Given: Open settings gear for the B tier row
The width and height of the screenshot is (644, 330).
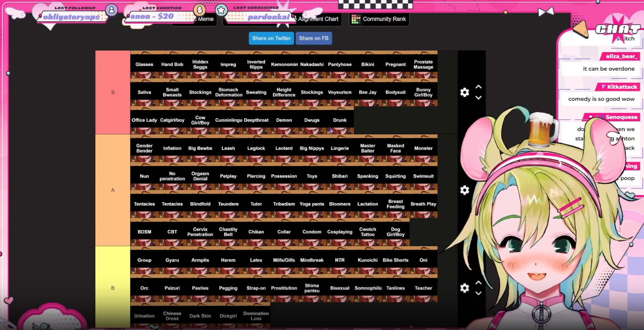Looking at the screenshot, I should click(465, 288).
